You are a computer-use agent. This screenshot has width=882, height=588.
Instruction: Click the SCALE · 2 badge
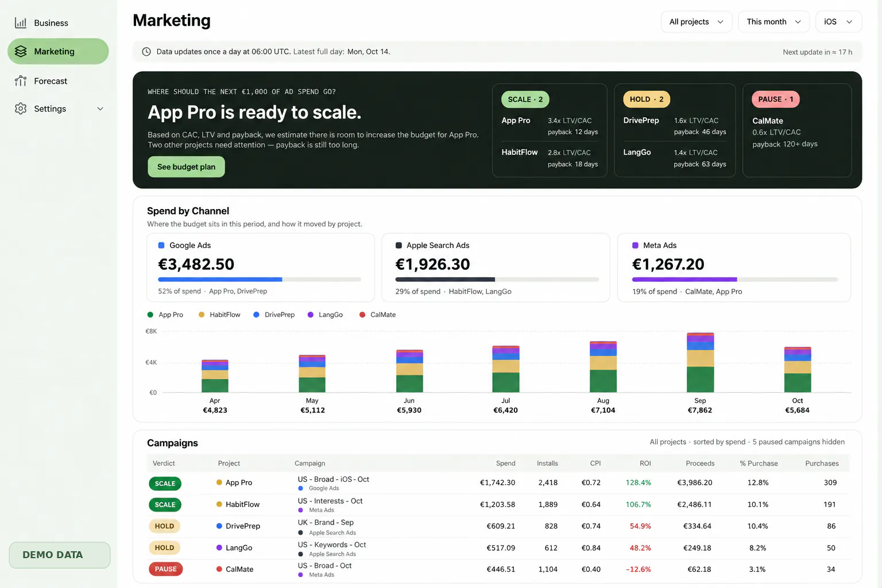(x=525, y=99)
